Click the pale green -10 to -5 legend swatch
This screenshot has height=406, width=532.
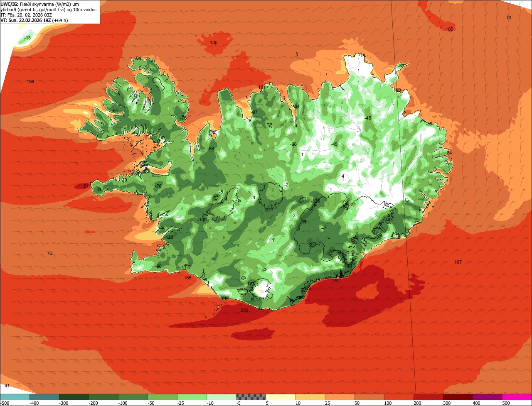[222, 397]
